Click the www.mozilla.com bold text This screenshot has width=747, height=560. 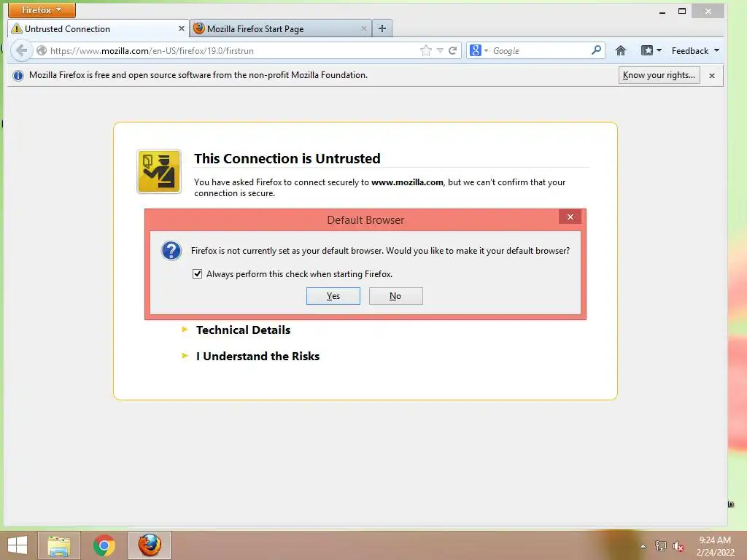(x=407, y=182)
